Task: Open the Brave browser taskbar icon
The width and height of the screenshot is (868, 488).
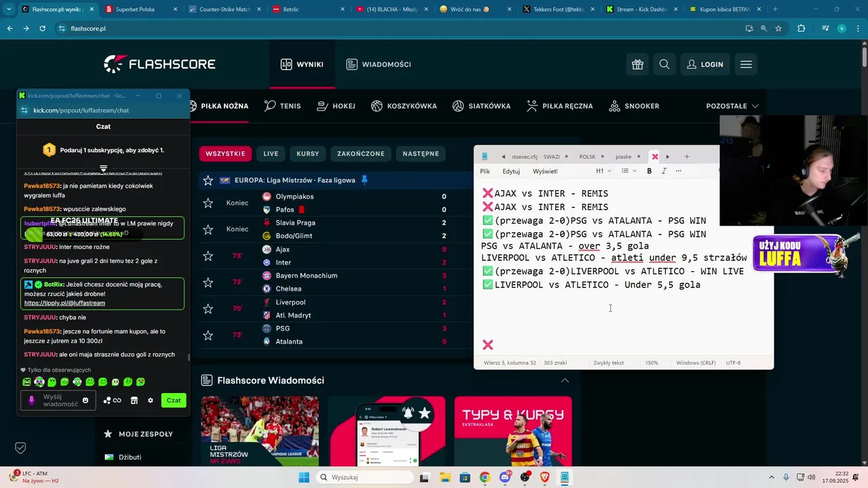Action: click(x=545, y=477)
